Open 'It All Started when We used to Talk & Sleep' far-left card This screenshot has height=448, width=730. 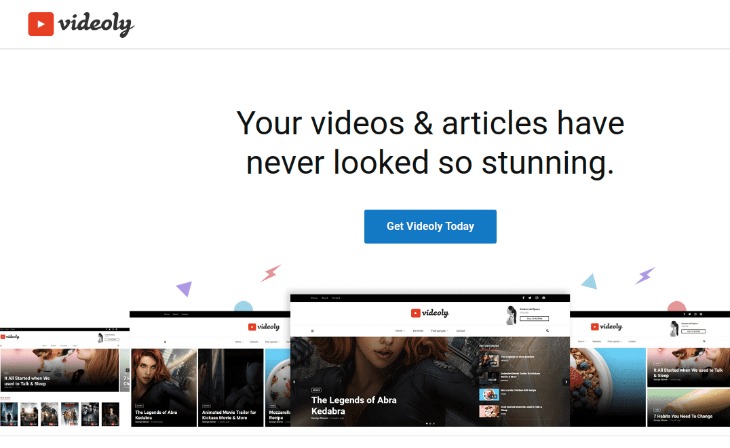point(60,370)
